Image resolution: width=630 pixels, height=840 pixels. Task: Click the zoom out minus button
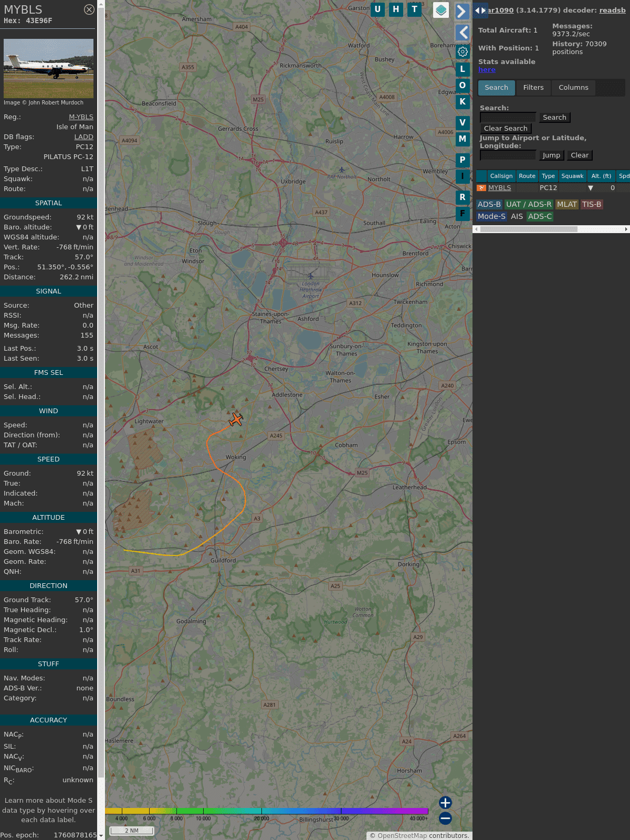445,818
